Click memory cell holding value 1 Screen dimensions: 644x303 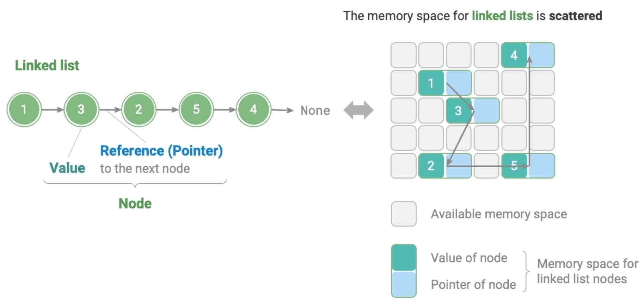[431, 83]
